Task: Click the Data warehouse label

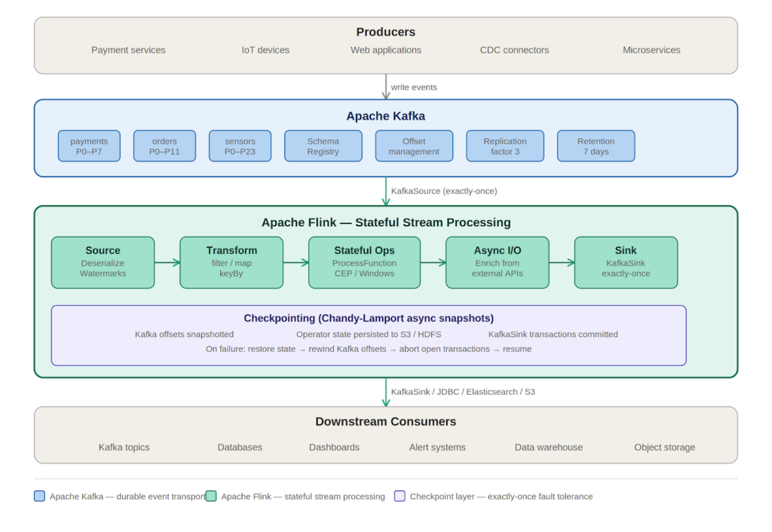Action: (549, 448)
